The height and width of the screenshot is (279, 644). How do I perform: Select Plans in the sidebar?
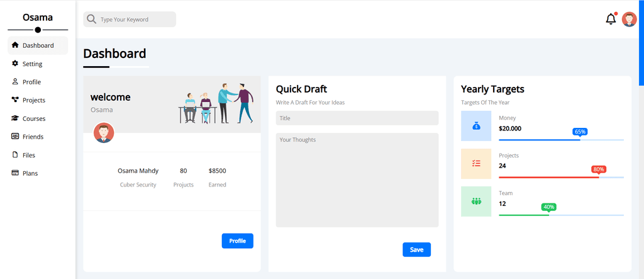point(38,173)
